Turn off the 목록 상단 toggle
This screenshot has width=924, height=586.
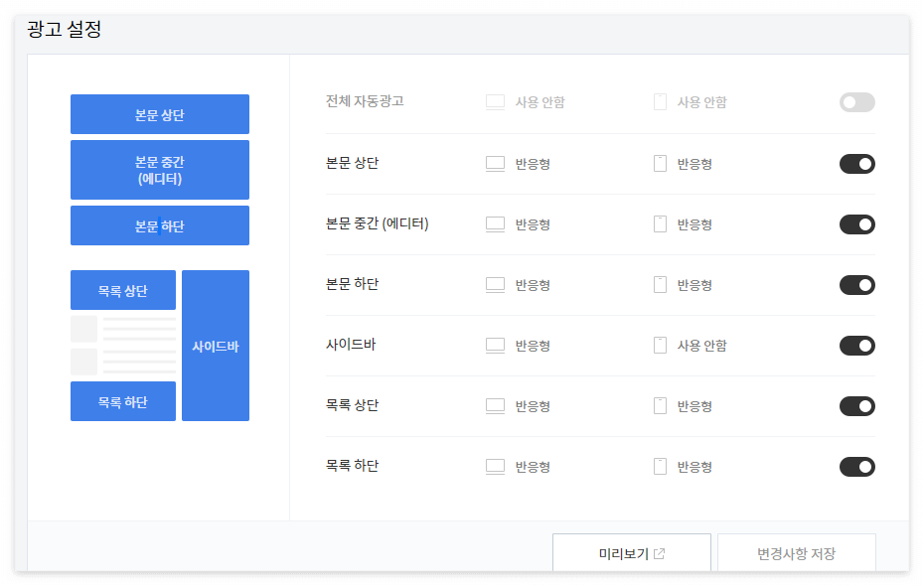[856, 406]
